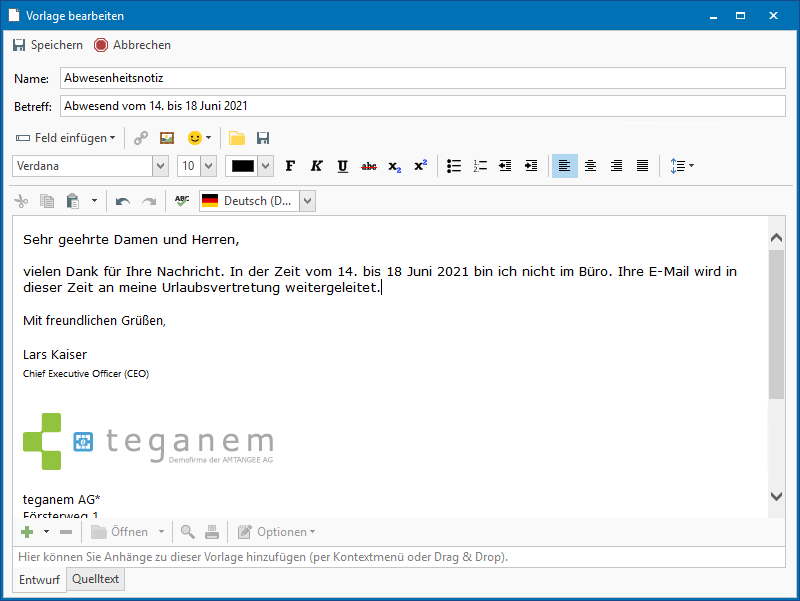Image resolution: width=800 pixels, height=601 pixels.
Task: Undo the last edit
Action: [122, 201]
